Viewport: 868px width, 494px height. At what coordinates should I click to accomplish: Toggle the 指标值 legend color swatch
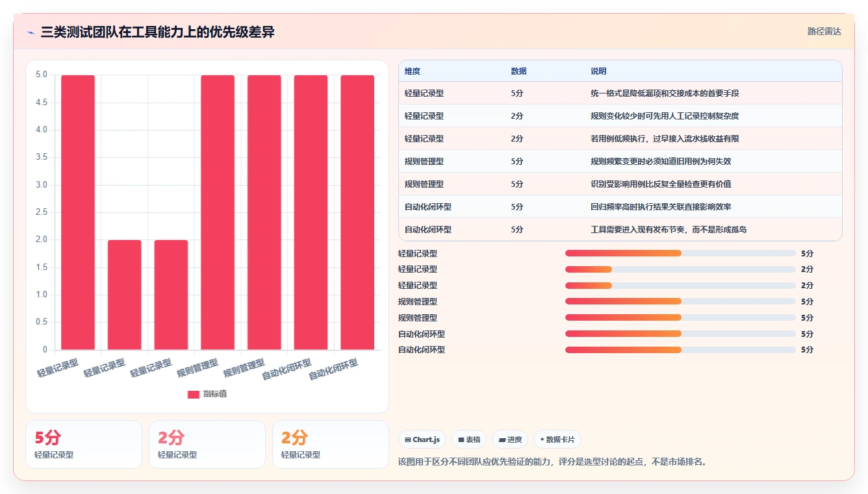coord(194,394)
